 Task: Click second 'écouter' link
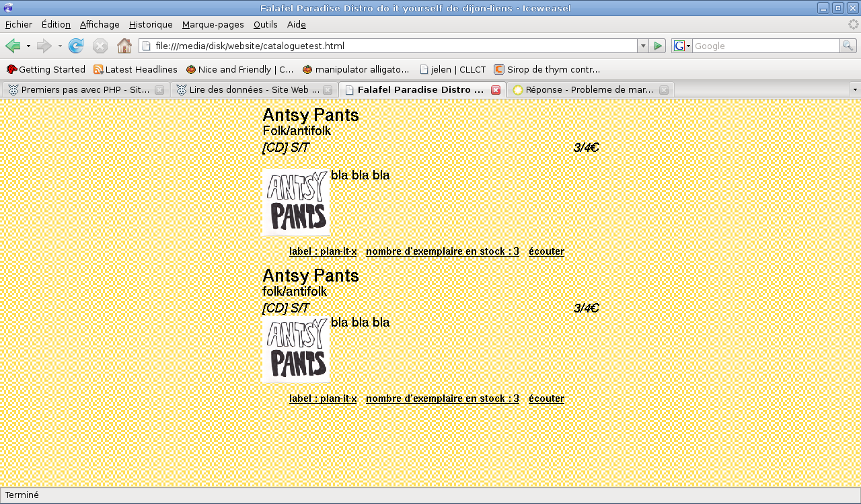click(x=546, y=398)
